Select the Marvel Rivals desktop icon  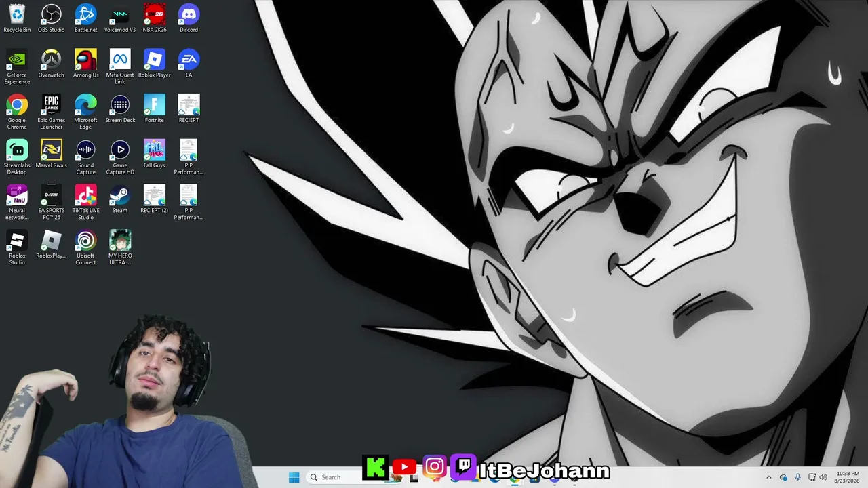click(x=52, y=154)
